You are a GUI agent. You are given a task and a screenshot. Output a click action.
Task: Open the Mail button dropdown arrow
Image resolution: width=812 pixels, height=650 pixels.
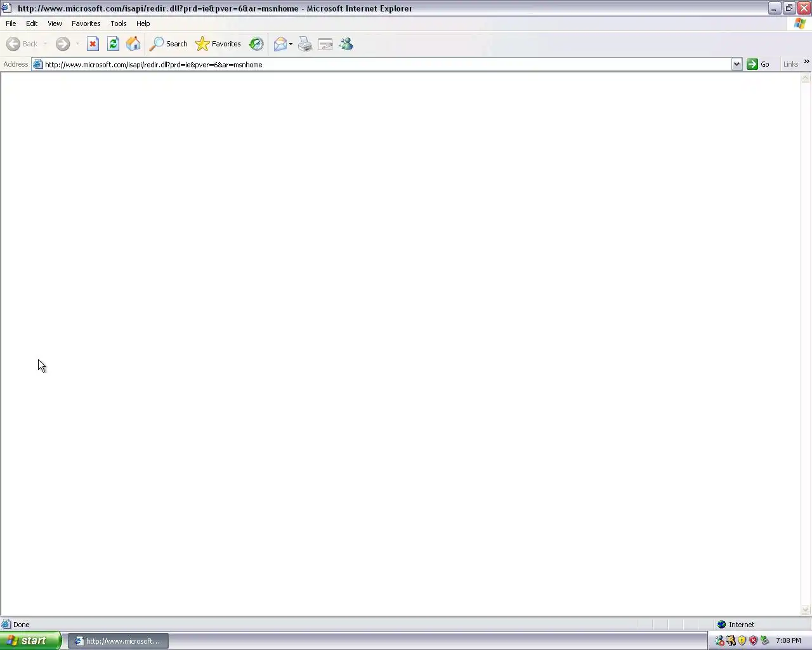coord(291,44)
